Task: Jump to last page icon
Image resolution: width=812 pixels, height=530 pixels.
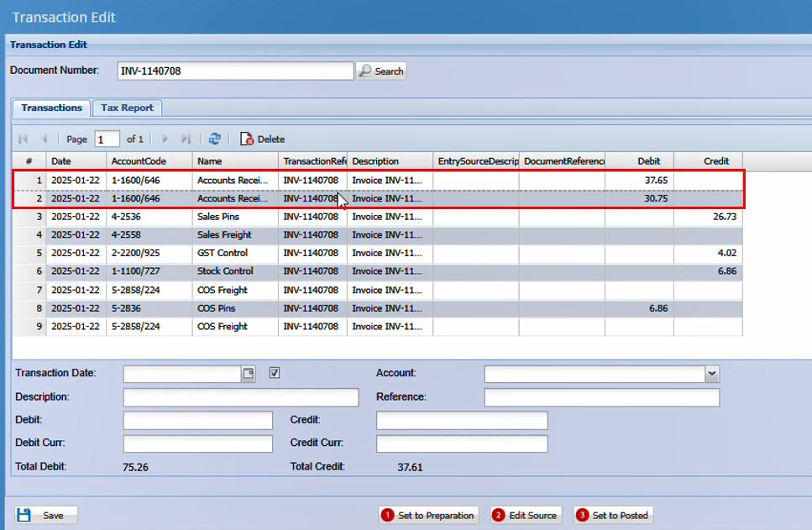Action: pyautogui.click(x=186, y=139)
